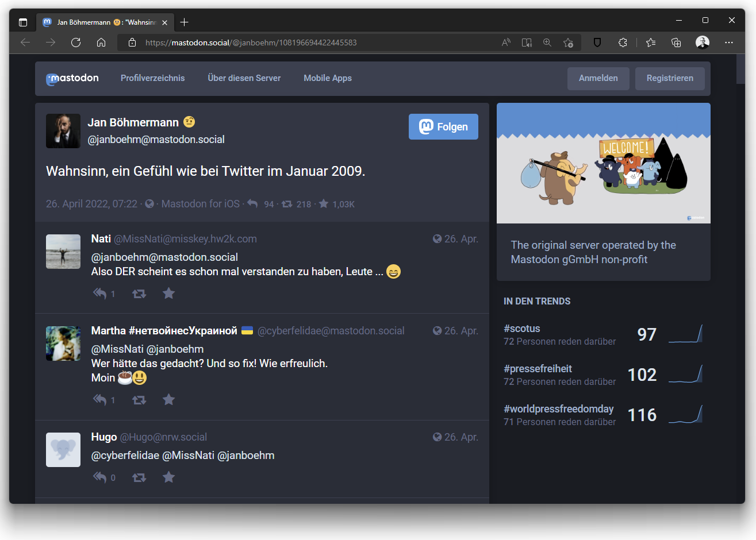Open the #worldpressfreedomday trending hashtag

pyautogui.click(x=559, y=409)
